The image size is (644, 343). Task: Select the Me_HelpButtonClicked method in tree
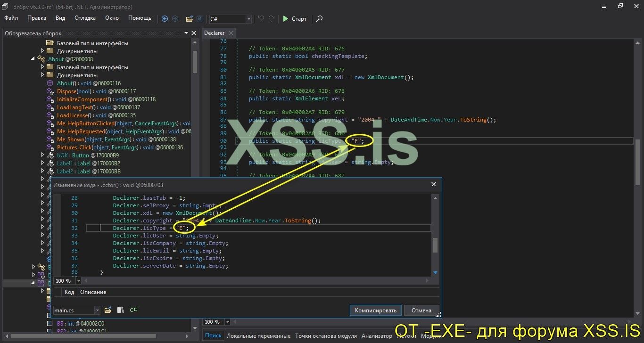(x=124, y=123)
